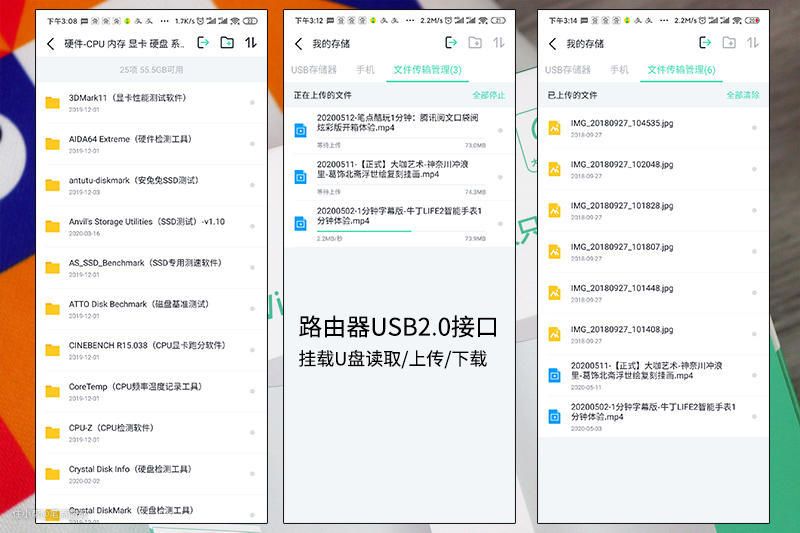
Task: Open the CPU-Z folder icon
Action: coord(53,432)
